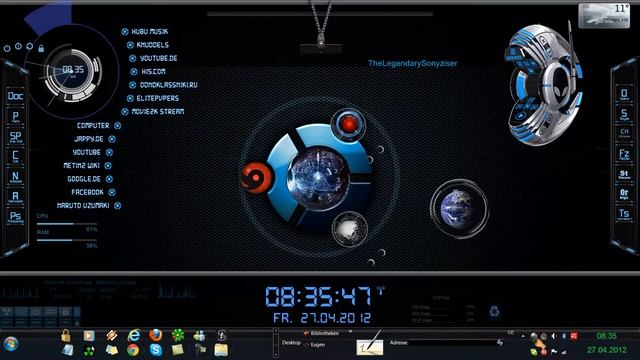Click the gold padlock taskbar icon
The height and width of the screenshot is (360, 640).
click(x=66, y=336)
